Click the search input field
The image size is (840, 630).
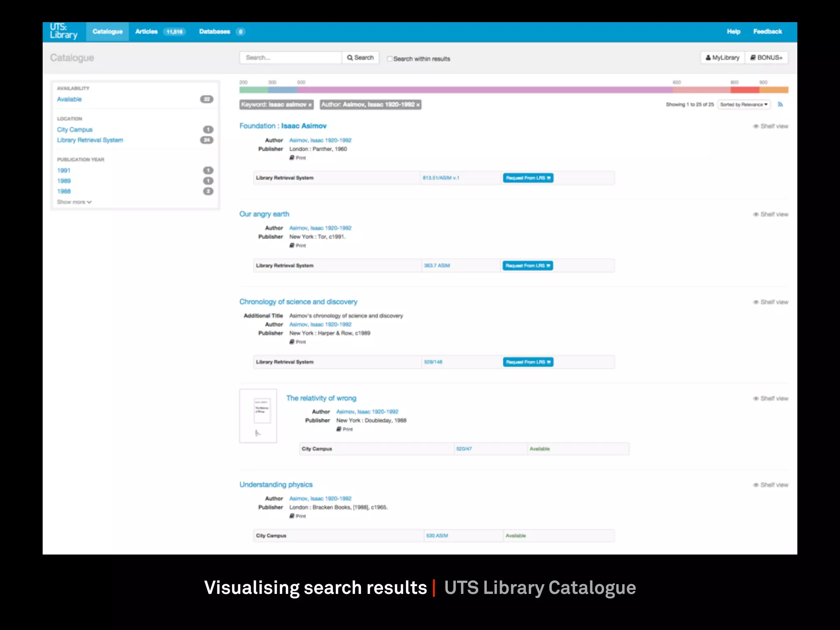pyautogui.click(x=290, y=58)
